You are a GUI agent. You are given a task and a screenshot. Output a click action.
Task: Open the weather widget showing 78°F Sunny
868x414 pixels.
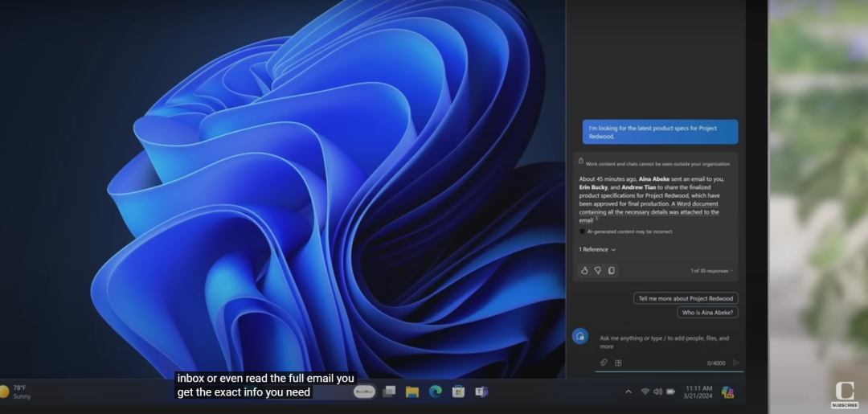(17, 391)
